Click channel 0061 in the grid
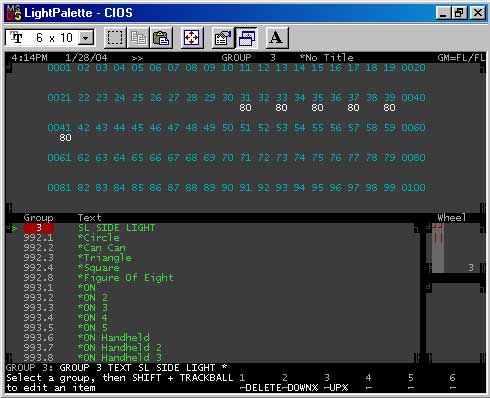This screenshot has width=490, height=398. [x=59, y=158]
